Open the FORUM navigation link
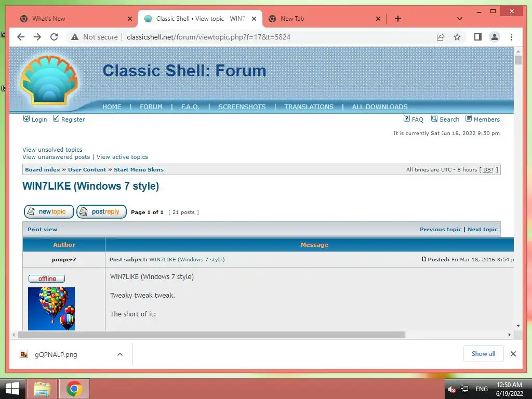532x399 pixels. click(x=151, y=107)
